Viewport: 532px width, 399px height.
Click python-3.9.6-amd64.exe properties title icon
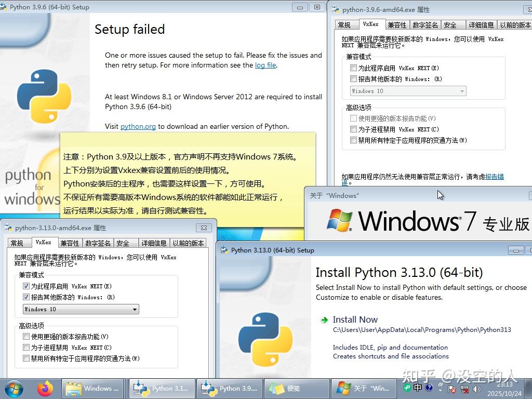336,9
